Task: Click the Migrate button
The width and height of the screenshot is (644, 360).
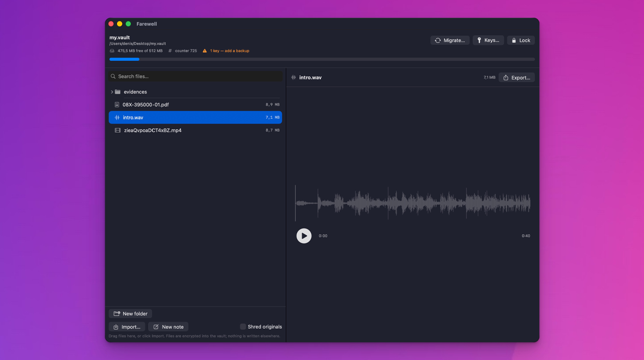Action: click(x=450, y=40)
